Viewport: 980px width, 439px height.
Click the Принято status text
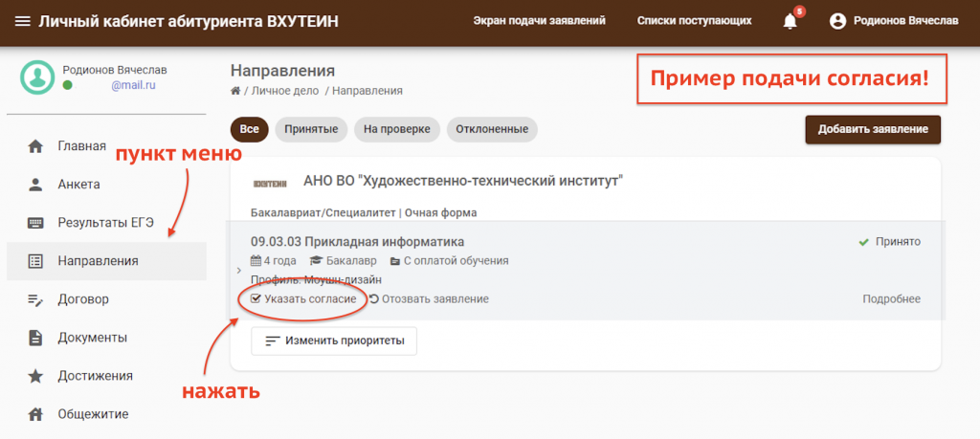[x=898, y=242]
